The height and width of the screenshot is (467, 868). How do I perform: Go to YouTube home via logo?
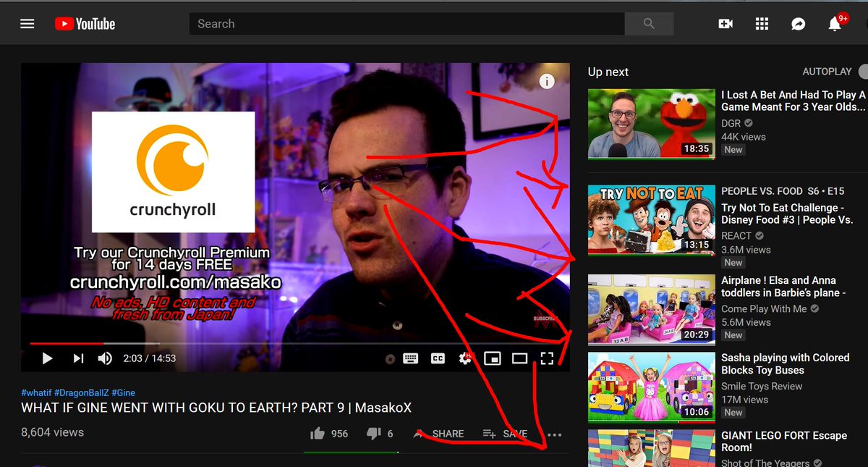[x=85, y=24]
